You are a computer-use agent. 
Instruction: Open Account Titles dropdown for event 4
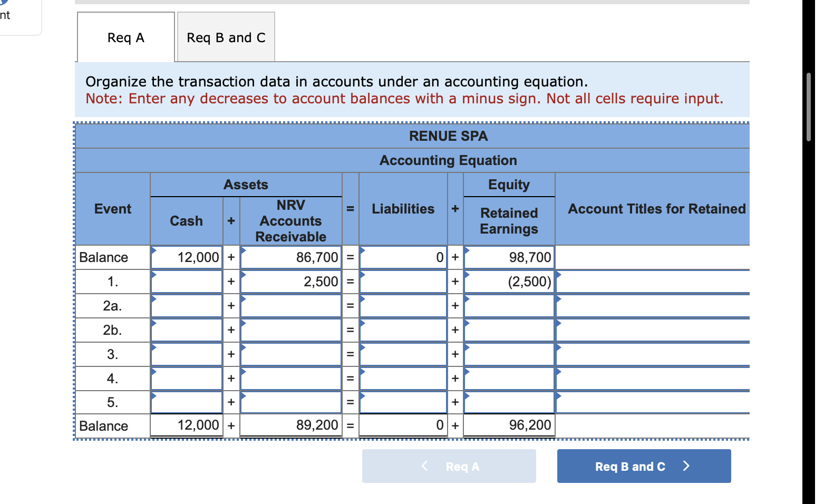tap(653, 379)
